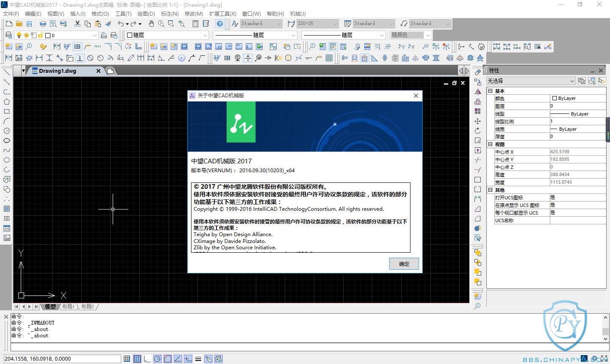Click the Cut scissors icon

pyautogui.click(x=78, y=24)
